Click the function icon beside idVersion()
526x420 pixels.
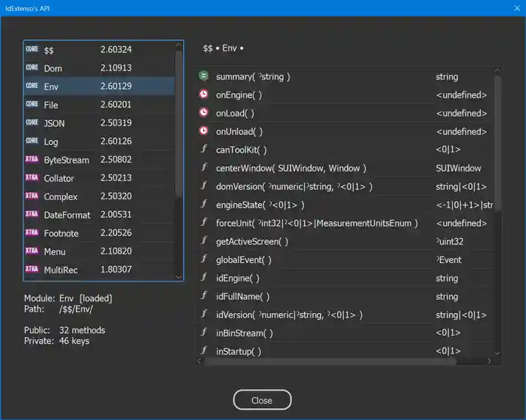point(204,314)
